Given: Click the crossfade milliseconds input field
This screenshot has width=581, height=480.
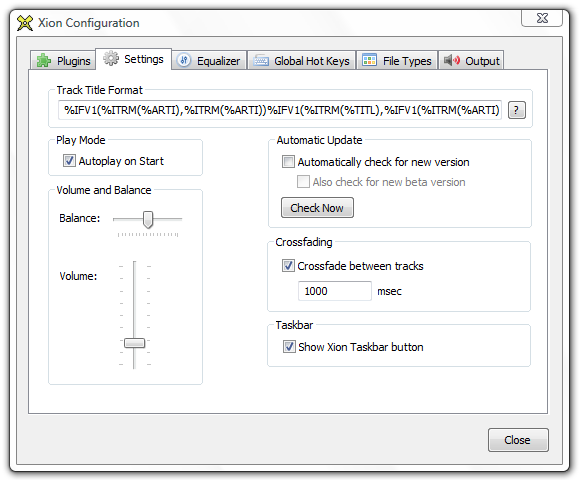Looking at the screenshot, I should click(335, 291).
